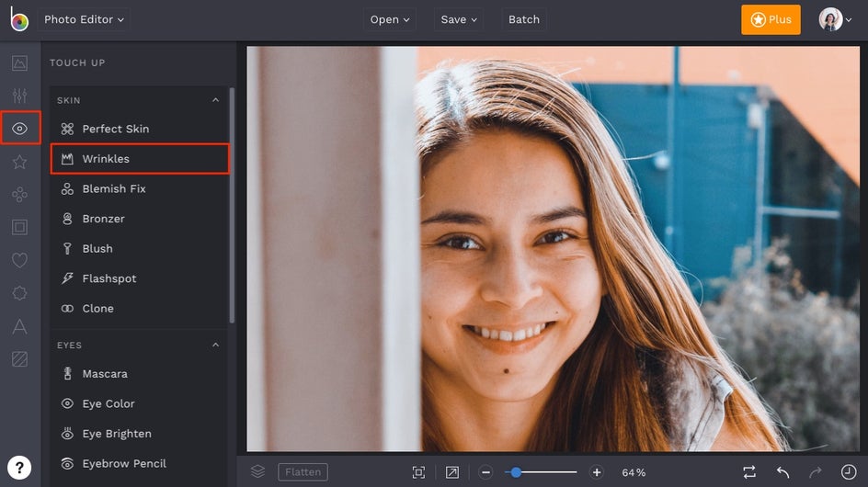Open the Image Manager from the sidebar
This screenshot has width=868, height=487.
coord(19,63)
